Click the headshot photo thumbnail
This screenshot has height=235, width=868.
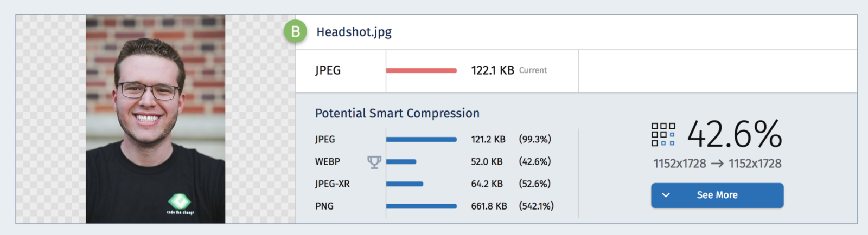155,119
